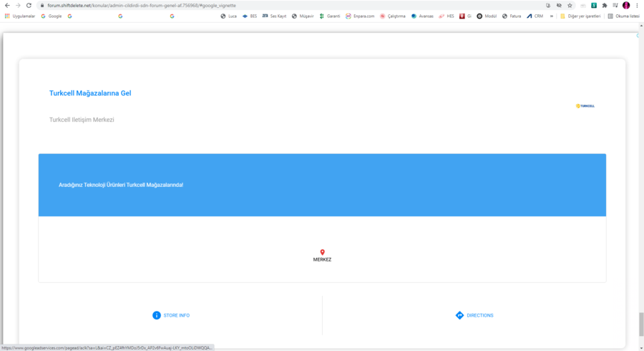Open the Modül bookmark
Image resolution: width=644 pixels, height=351 pixels.
[x=487, y=16]
